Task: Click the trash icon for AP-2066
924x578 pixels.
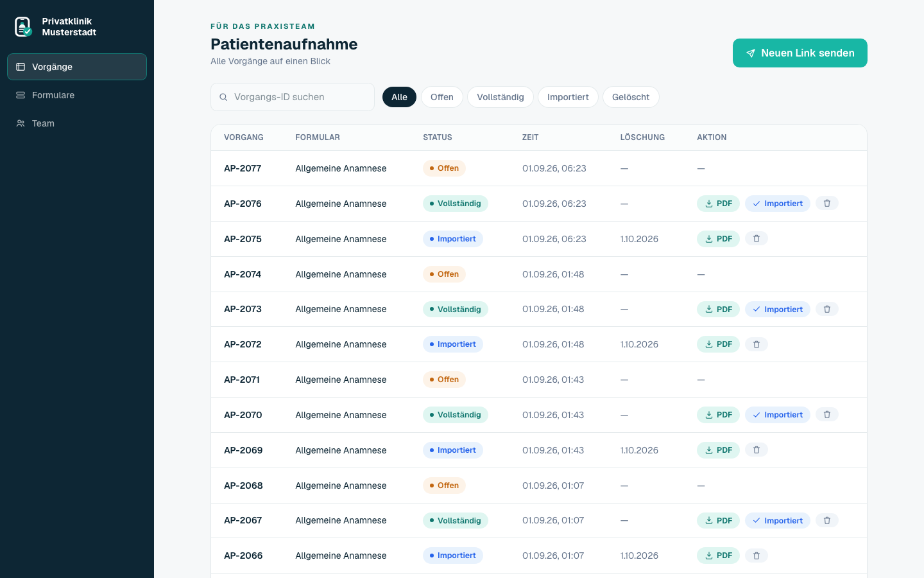Action: click(x=757, y=556)
